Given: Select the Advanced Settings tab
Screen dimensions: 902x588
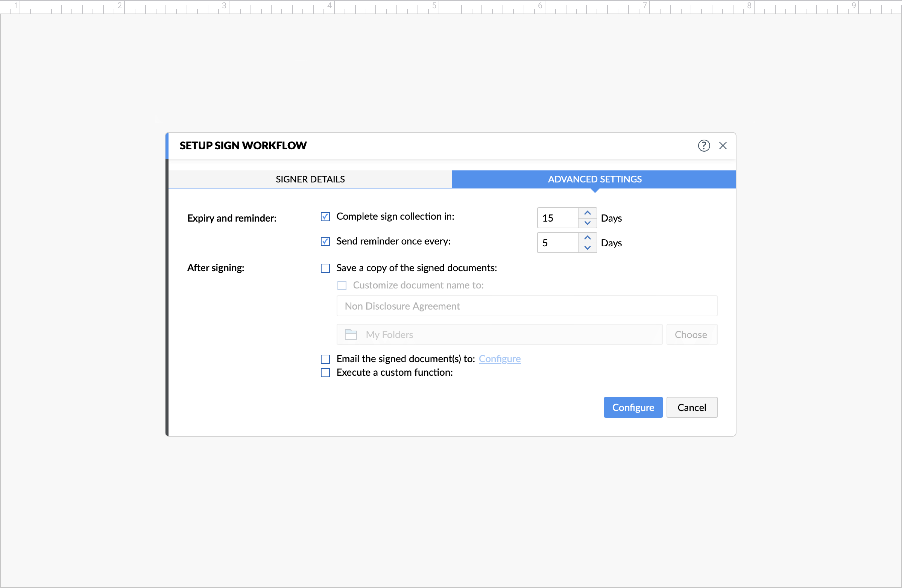Looking at the screenshot, I should click(594, 179).
